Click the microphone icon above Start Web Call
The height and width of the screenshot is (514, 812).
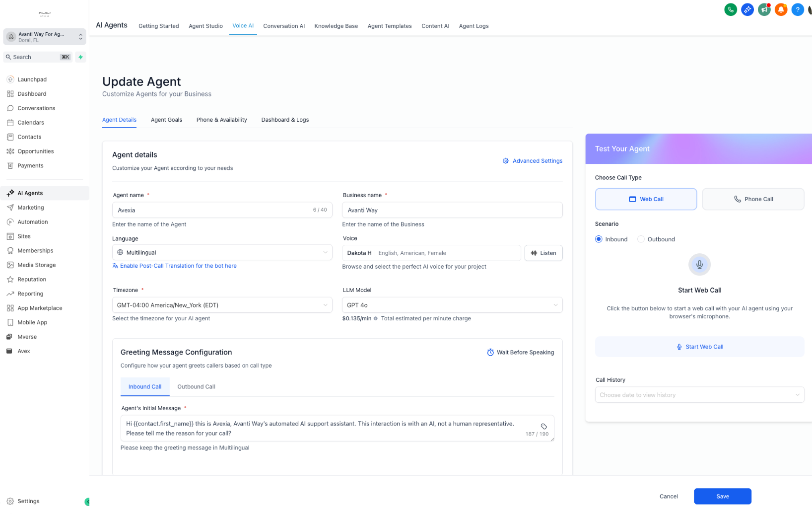coord(699,264)
